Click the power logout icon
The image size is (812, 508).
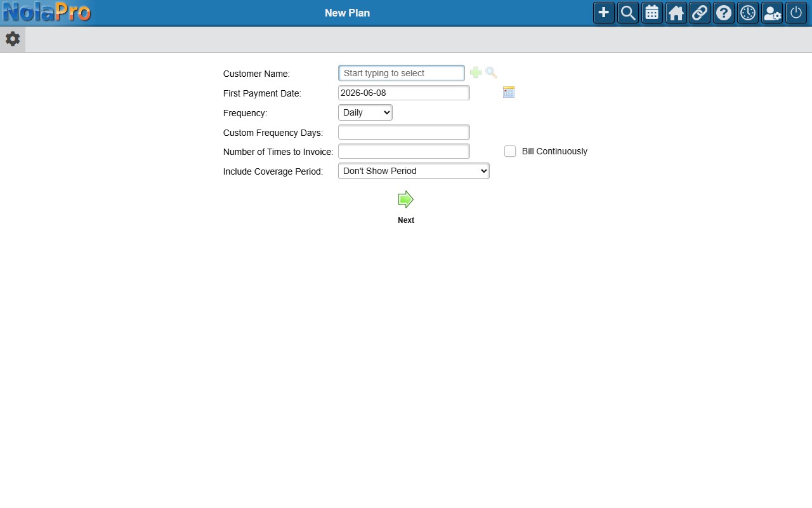pyautogui.click(x=796, y=13)
